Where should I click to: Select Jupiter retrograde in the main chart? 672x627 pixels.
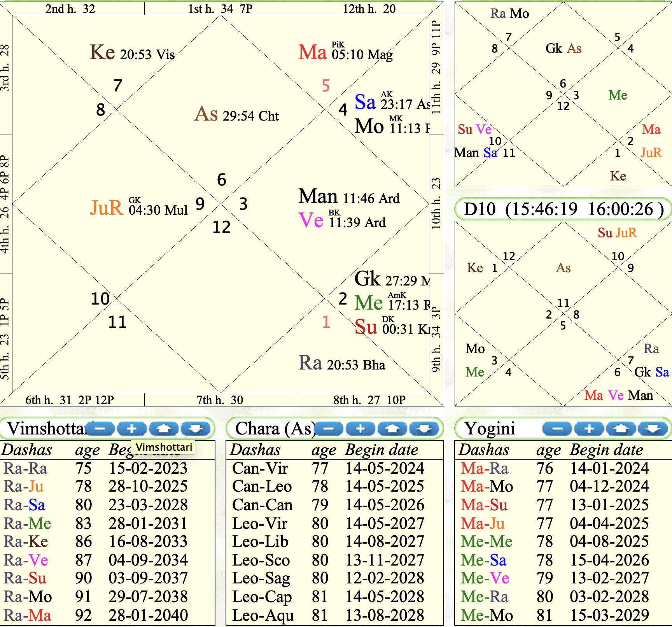tap(107, 208)
